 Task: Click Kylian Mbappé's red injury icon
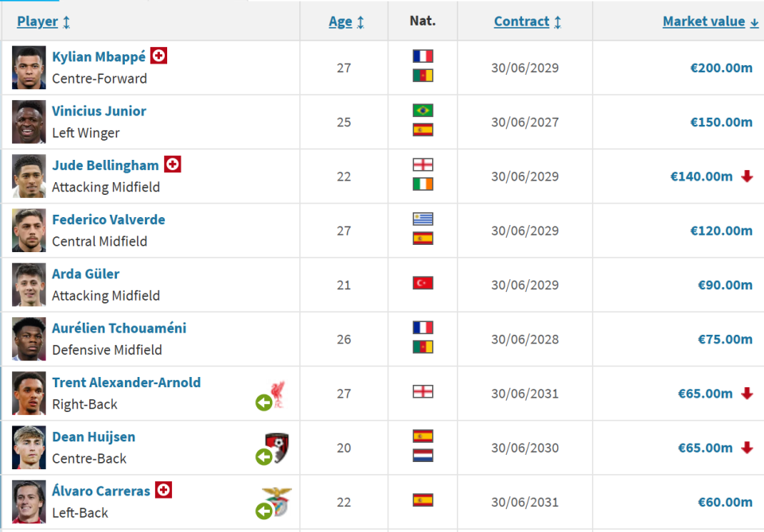[159, 56]
